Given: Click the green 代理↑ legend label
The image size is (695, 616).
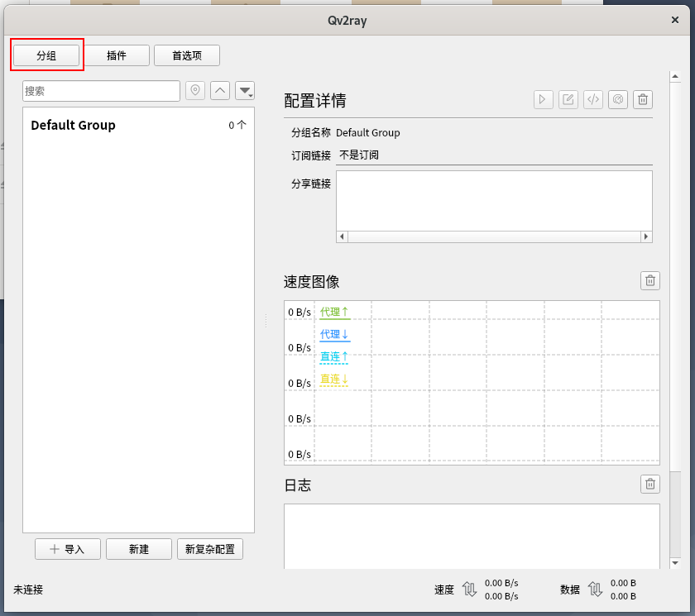Looking at the screenshot, I should coord(334,313).
